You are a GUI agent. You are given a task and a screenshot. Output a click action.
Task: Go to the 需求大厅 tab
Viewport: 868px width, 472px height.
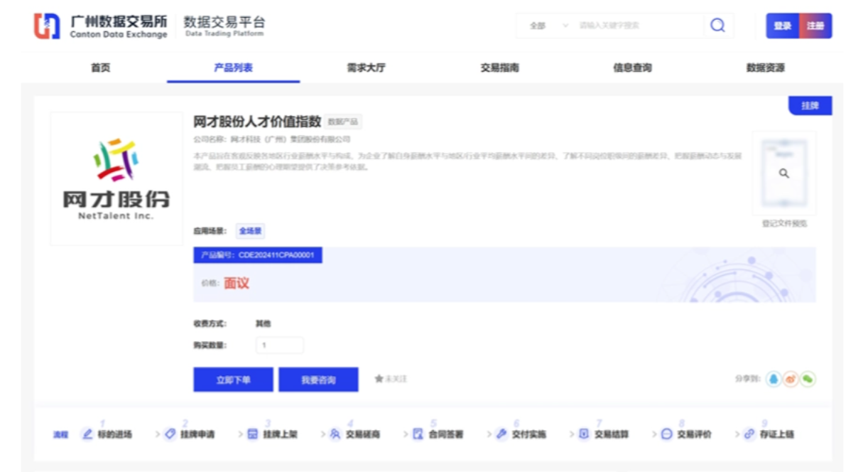tap(366, 68)
